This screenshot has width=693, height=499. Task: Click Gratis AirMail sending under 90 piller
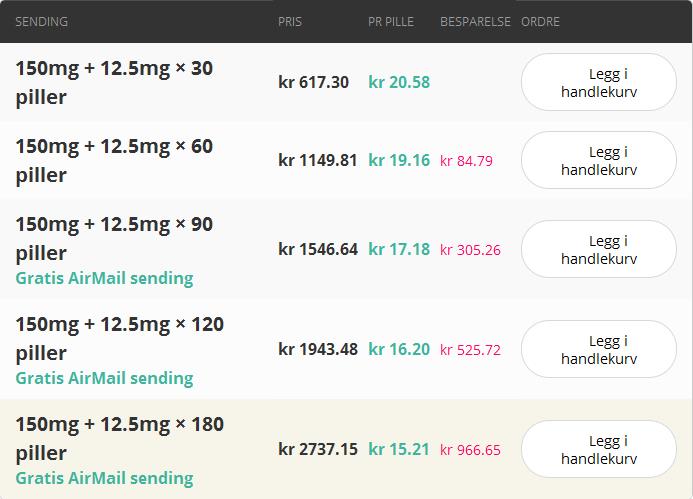pyautogui.click(x=104, y=278)
